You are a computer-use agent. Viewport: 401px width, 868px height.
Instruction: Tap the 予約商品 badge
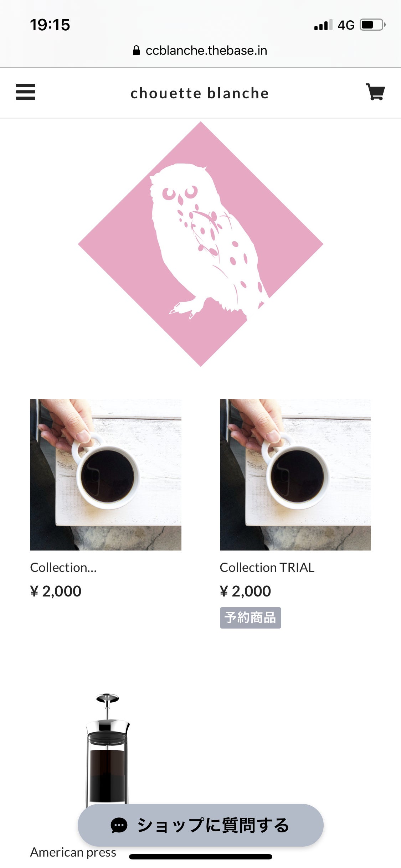[251, 618]
